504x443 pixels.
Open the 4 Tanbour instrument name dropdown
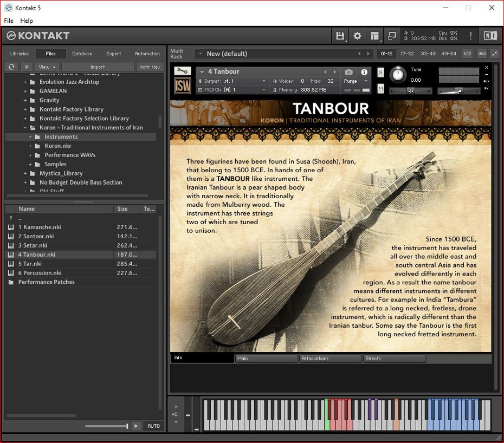point(202,71)
